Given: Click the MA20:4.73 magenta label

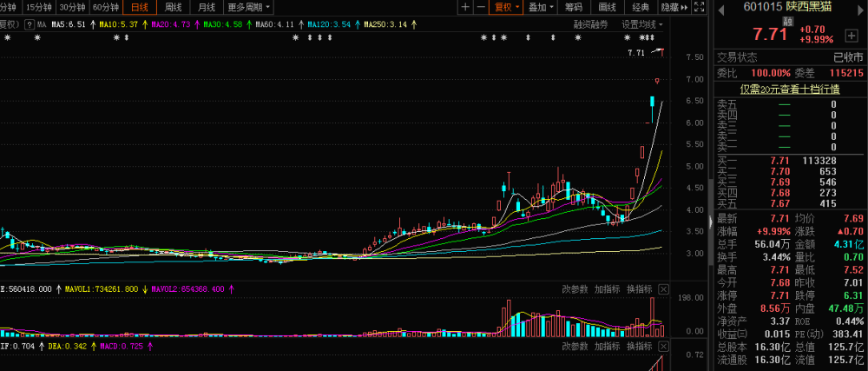Looking at the screenshot, I should (x=170, y=24).
